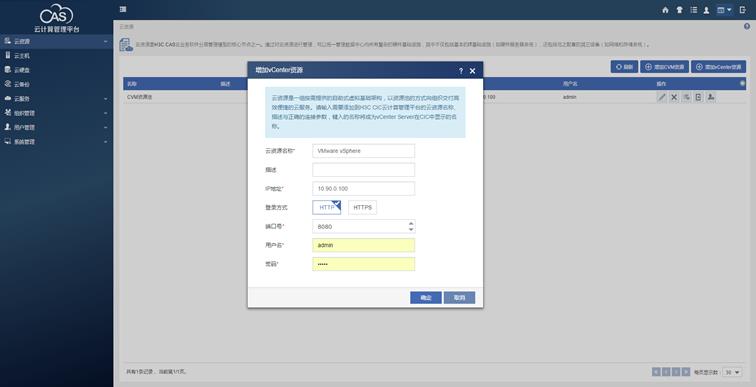Click the gray cancel button in dialog
Image resolution: width=756 pixels, height=387 pixels.
[x=459, y=298]
